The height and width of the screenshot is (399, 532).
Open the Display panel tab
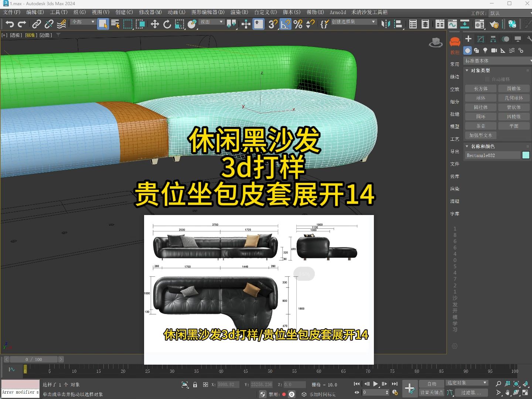(x=518, y=39)
